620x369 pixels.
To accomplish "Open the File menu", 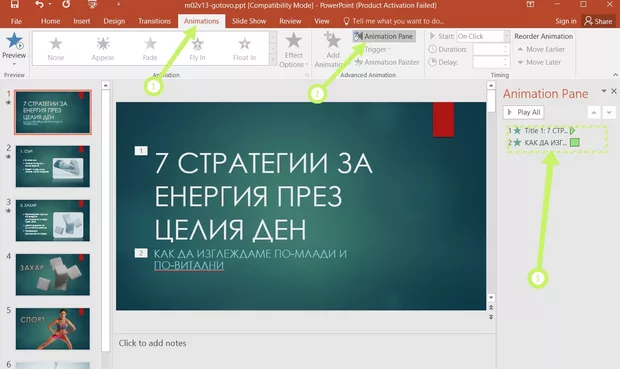I will click(x=16, y=21).
